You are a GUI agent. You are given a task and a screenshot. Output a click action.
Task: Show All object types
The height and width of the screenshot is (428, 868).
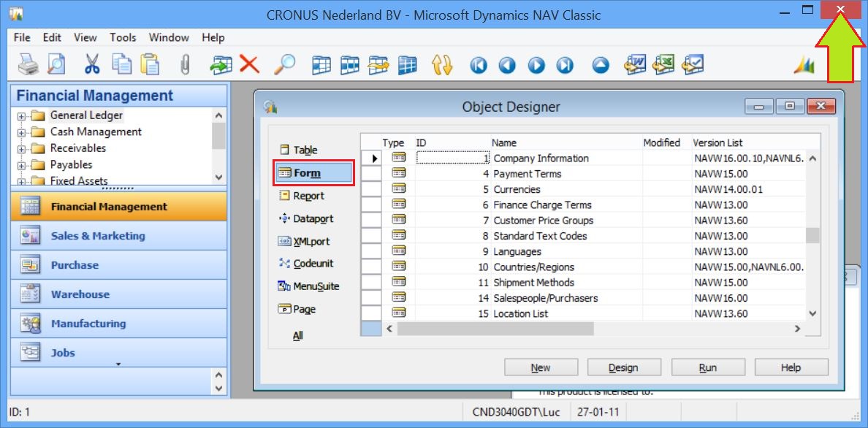(x=298, y=335)
